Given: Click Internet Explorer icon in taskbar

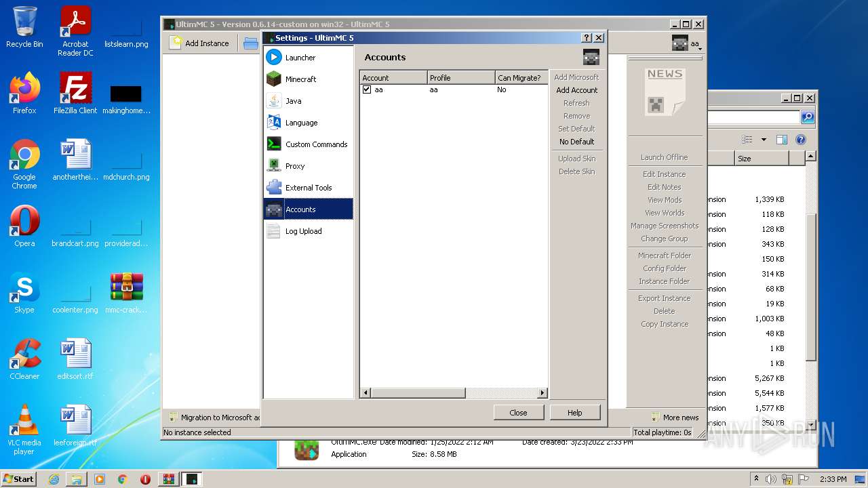Looking at the screenshot, I should coord(54,479).
